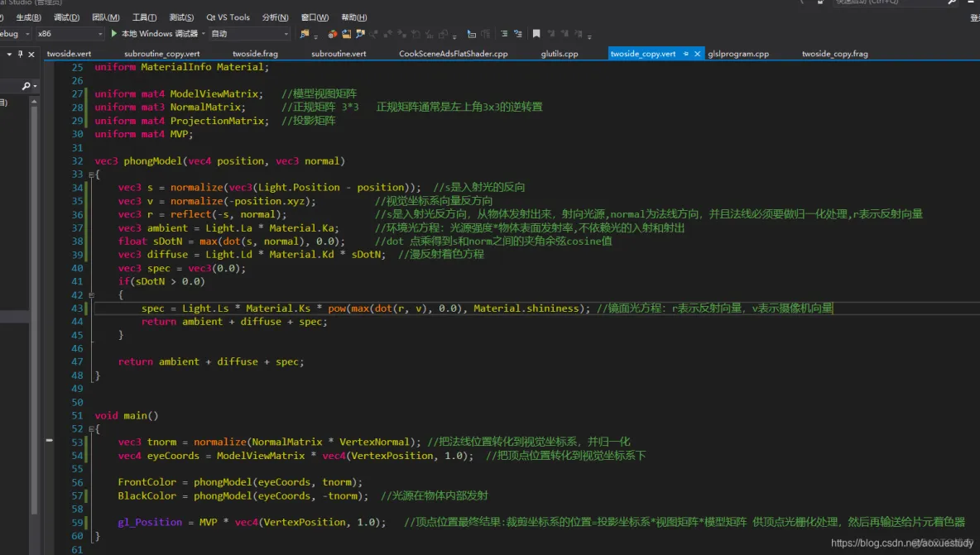Image resolution: width=980 pixels, height=555 pixels.
Task: Click the Find in Files folder-magnifier icon
Action: pyautogui.click(x=305, y=34)
